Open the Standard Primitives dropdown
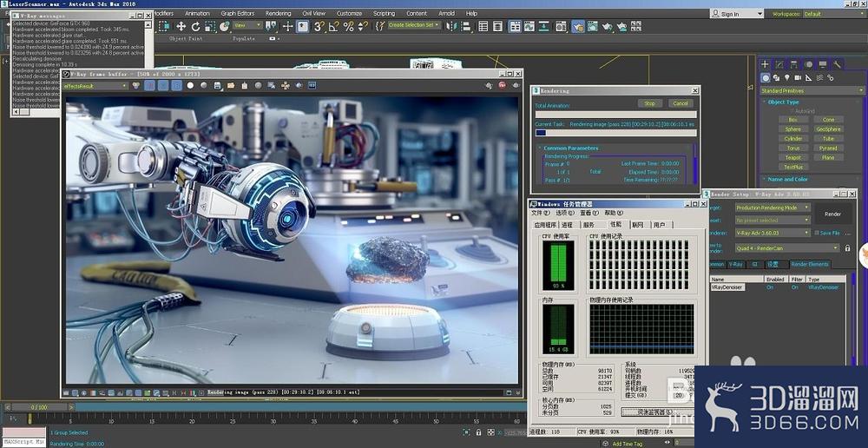 point(812,91)
